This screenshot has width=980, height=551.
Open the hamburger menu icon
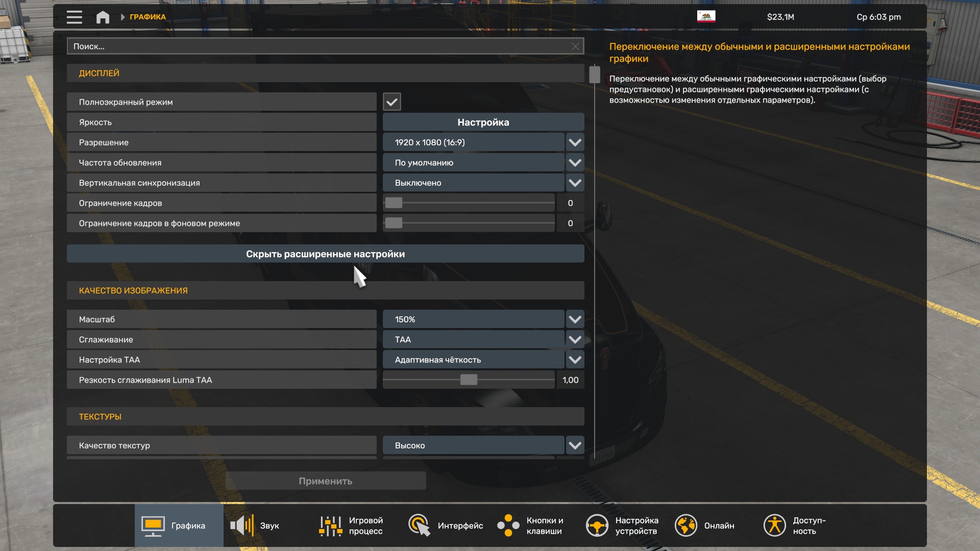point(74,17)
